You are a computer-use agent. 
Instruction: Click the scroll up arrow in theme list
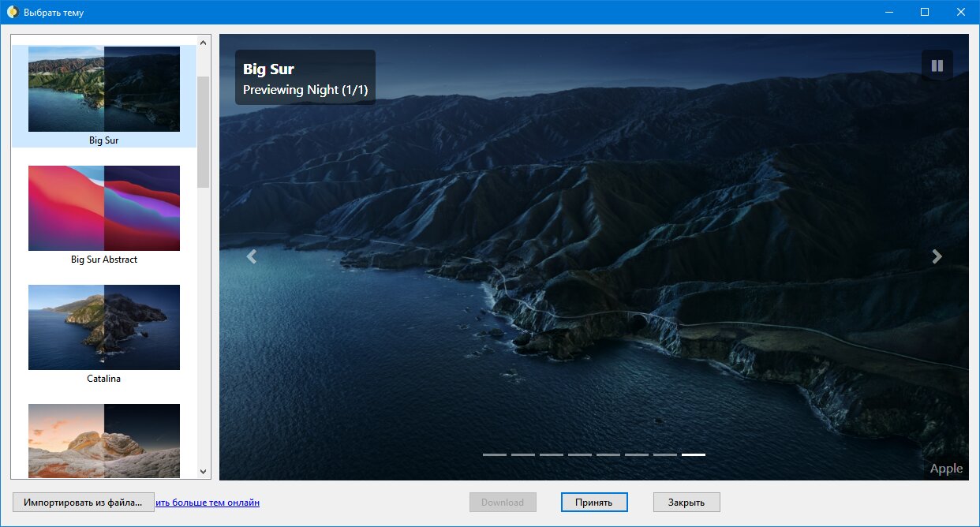click(203, 43)
